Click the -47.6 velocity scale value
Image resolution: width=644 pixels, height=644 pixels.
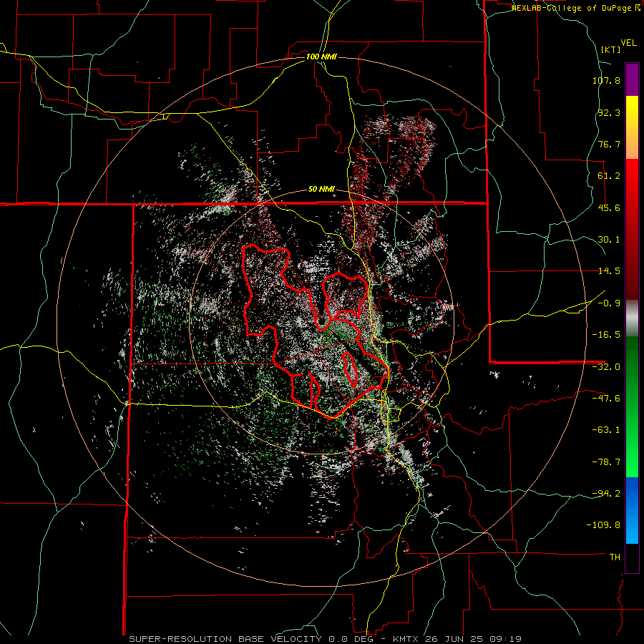(x=606, y=399)
